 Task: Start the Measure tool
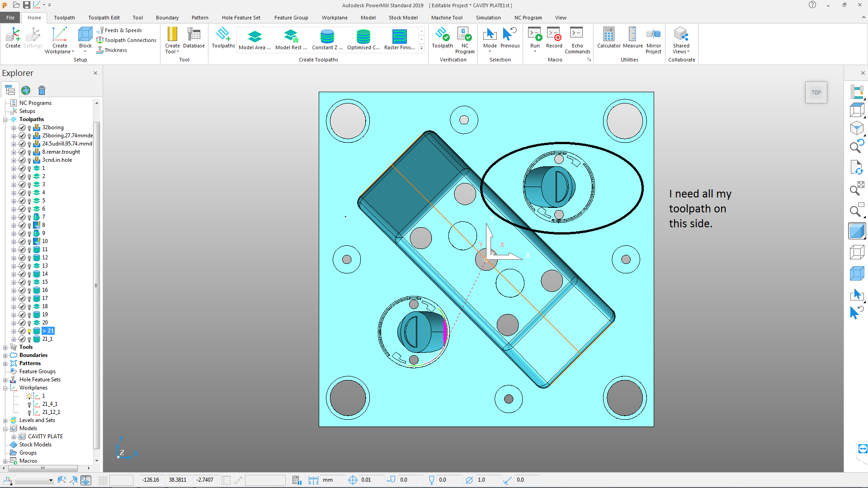(632, 39)
